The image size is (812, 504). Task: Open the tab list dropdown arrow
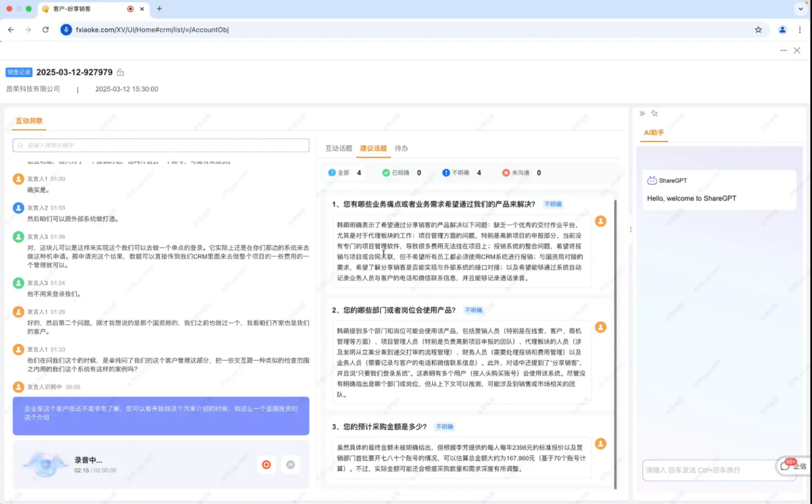(x=801, y=9)
